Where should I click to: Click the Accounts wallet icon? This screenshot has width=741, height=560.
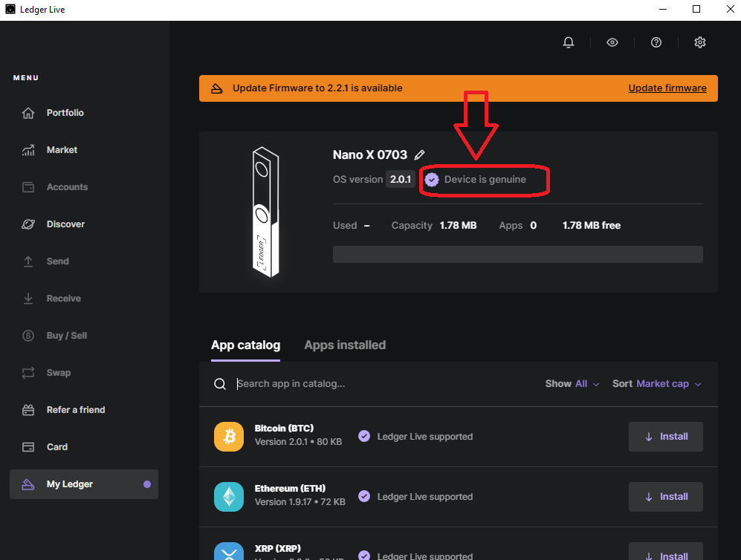click(28, 187)
